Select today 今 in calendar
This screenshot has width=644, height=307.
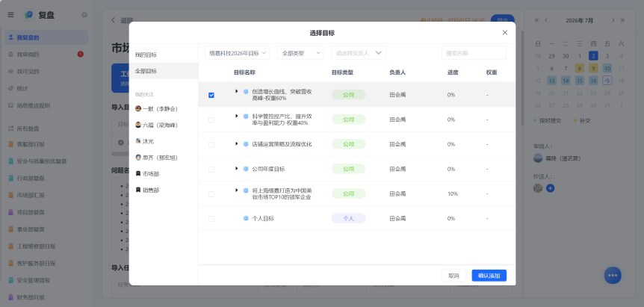(x=607, y=81)
